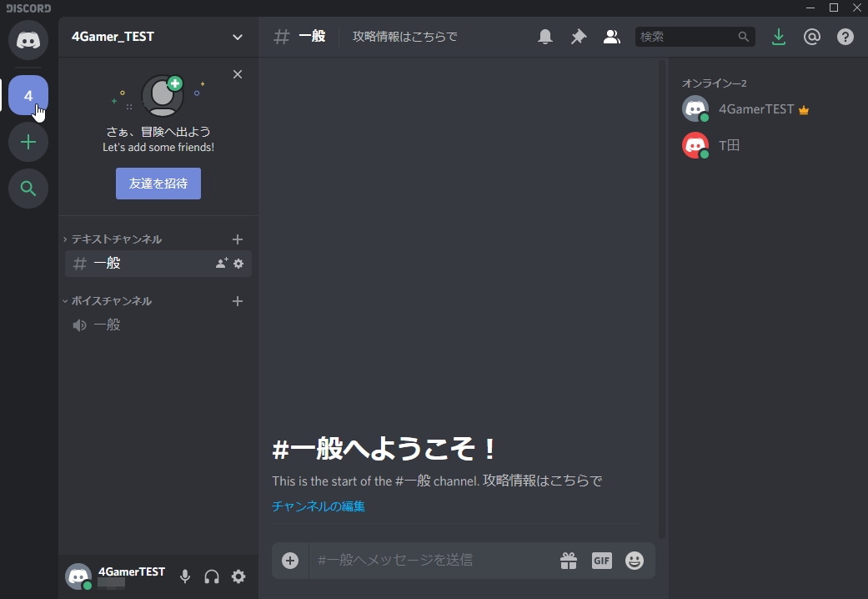This screenshot has height=599, width=868.
Task: Open user settings gear
Action: (238, 576)
